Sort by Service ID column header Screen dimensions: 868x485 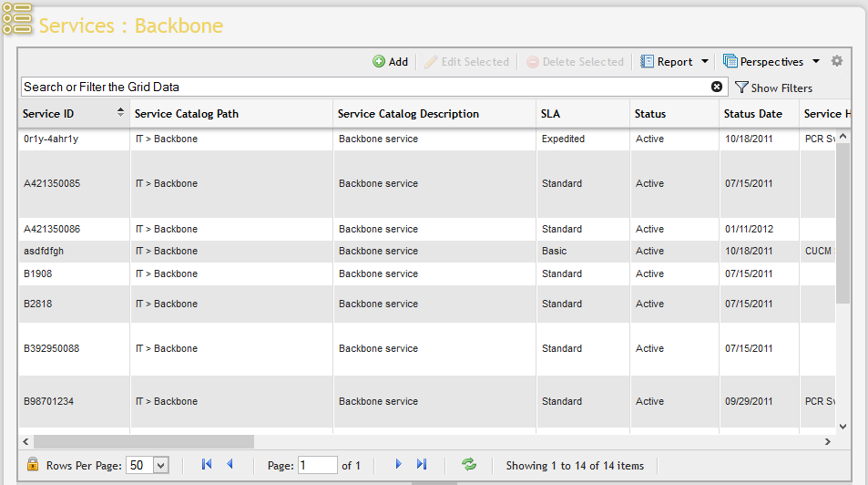(48, 114)
